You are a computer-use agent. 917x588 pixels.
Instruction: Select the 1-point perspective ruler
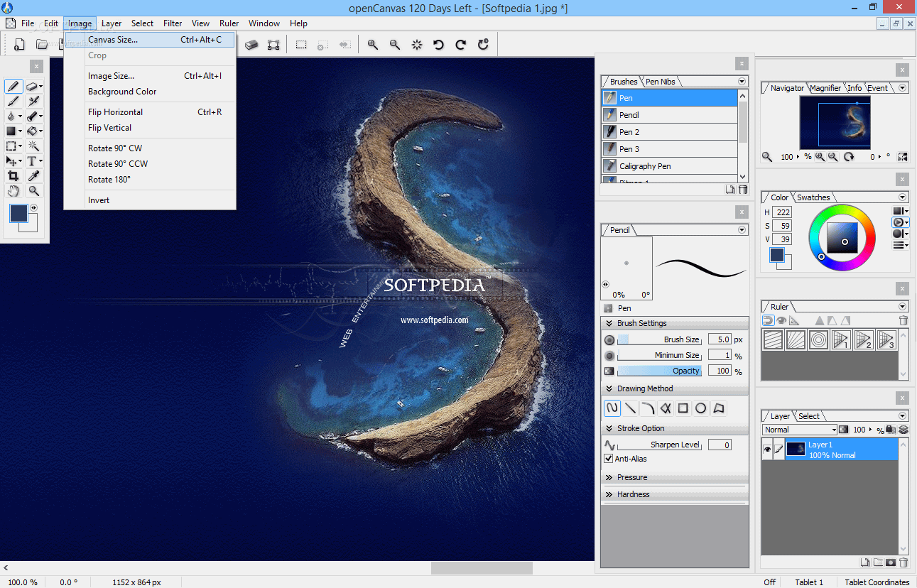pyautogui.click(x=841, y=339)
